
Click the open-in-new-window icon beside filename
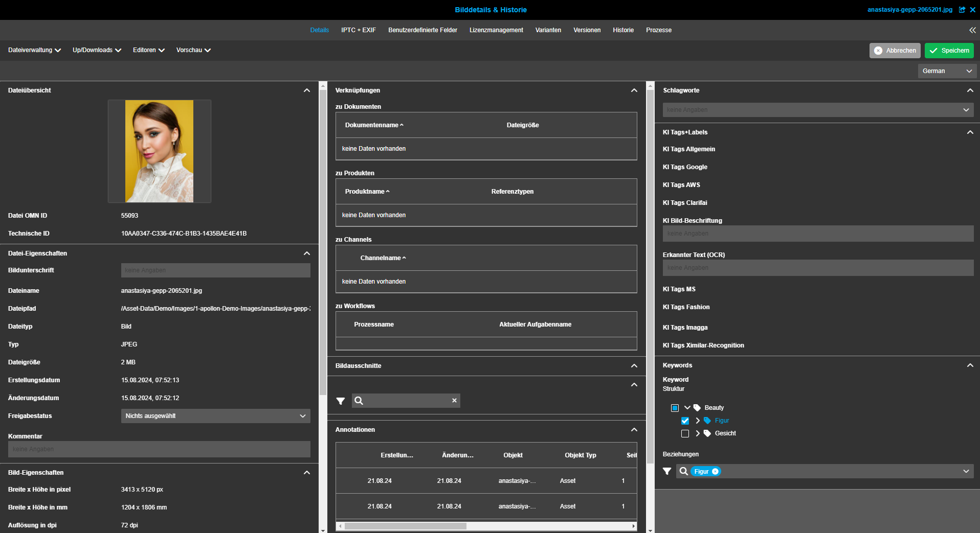tap(962, 10)
